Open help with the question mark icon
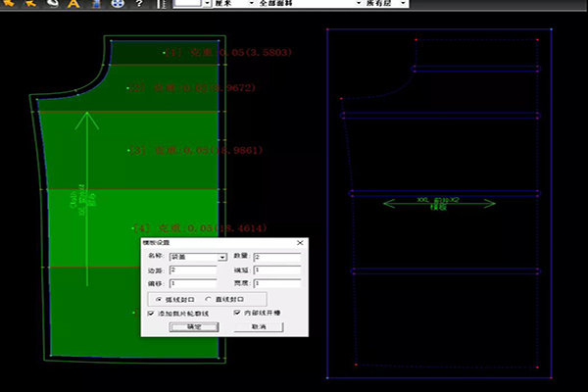Screen dimensions: 588x392 [x=140, y=4]
